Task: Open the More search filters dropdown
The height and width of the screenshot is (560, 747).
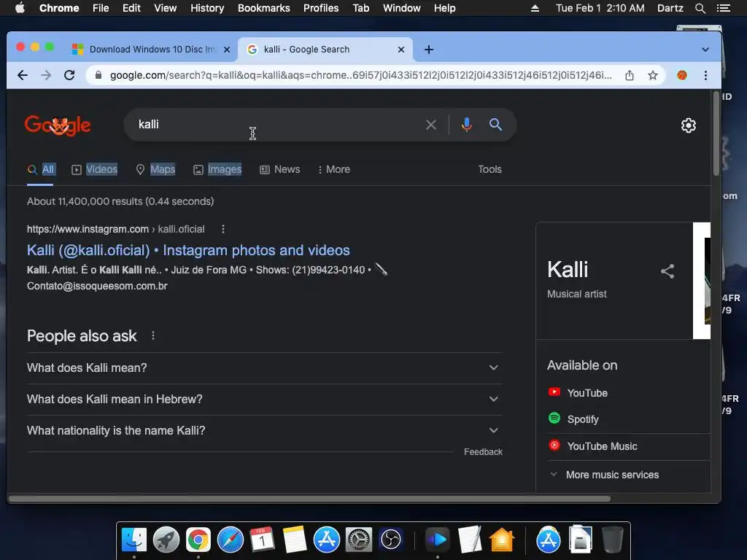Action: pos(334,169)
